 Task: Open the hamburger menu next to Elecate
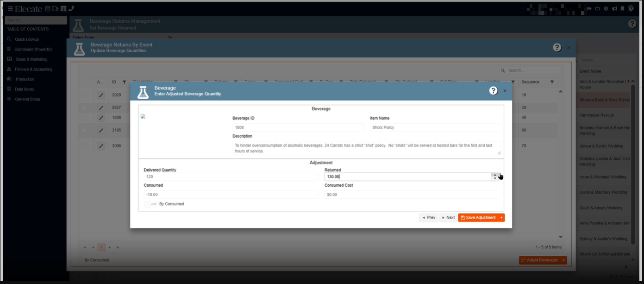10,9
